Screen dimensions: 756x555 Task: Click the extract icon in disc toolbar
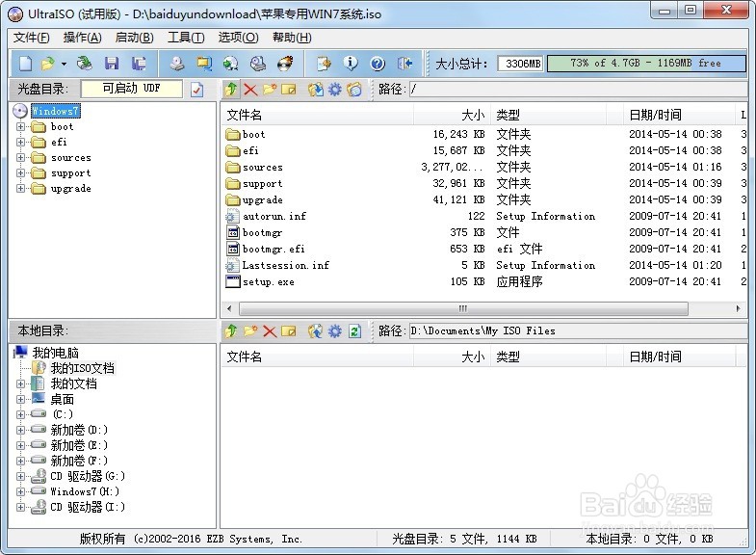point(316,90)
